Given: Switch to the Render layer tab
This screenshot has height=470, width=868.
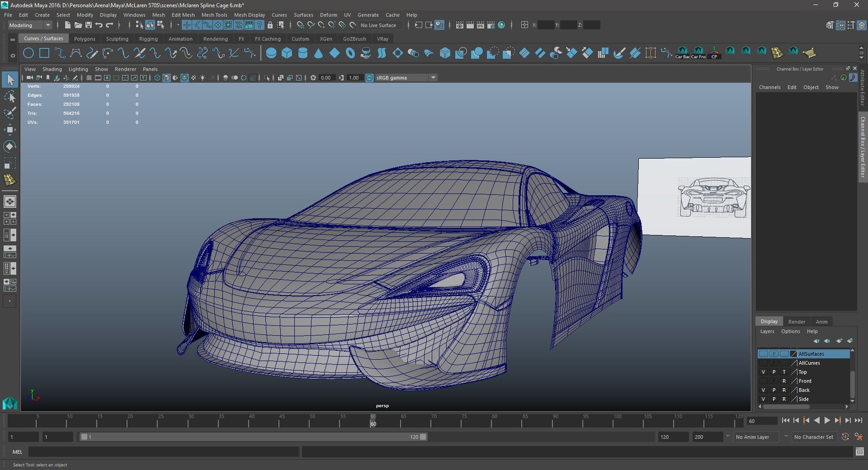Looking at the screenshot, I should (796, 321).
